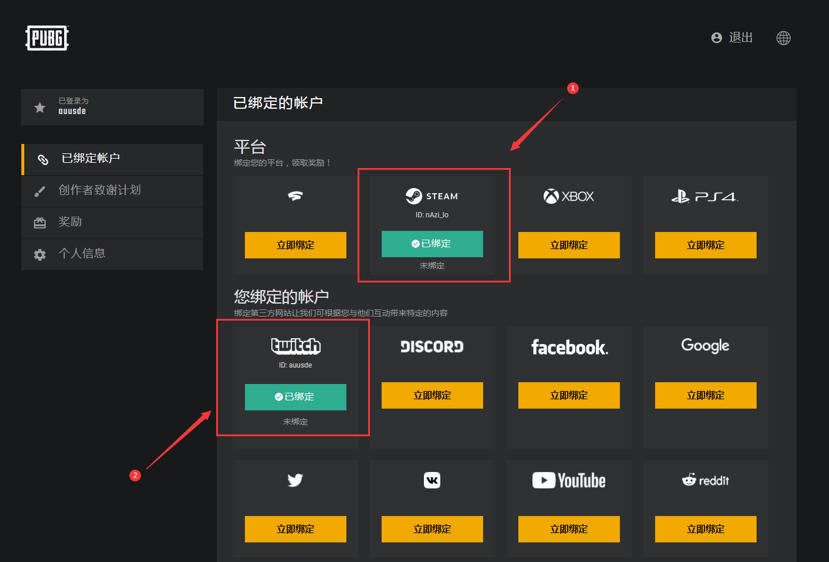Open 个人信息 sidebar item
This screenshot has width=829, height=562.
tap(112, 254)
